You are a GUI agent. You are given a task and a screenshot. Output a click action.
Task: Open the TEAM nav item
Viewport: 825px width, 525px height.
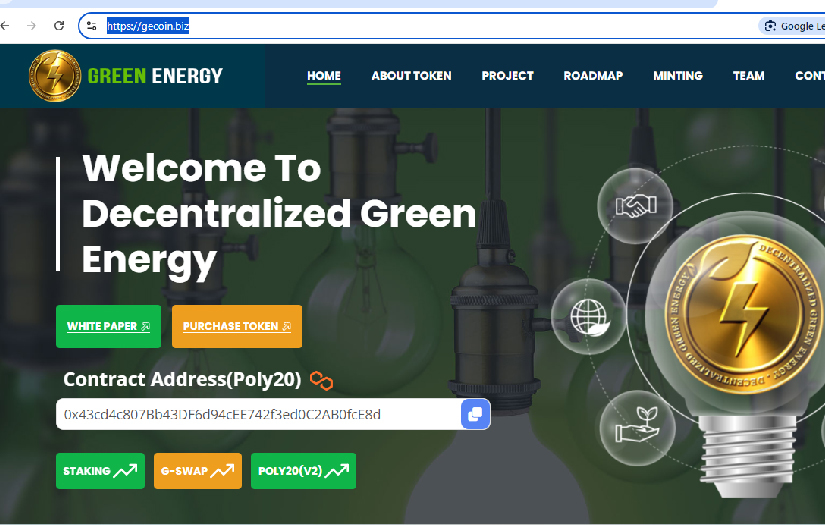point(748,76)
